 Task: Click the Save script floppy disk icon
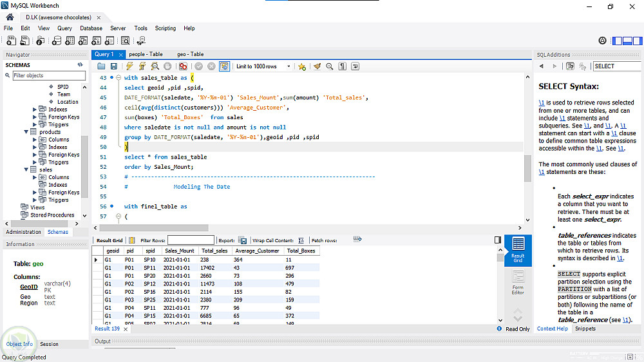pos(114,66)
